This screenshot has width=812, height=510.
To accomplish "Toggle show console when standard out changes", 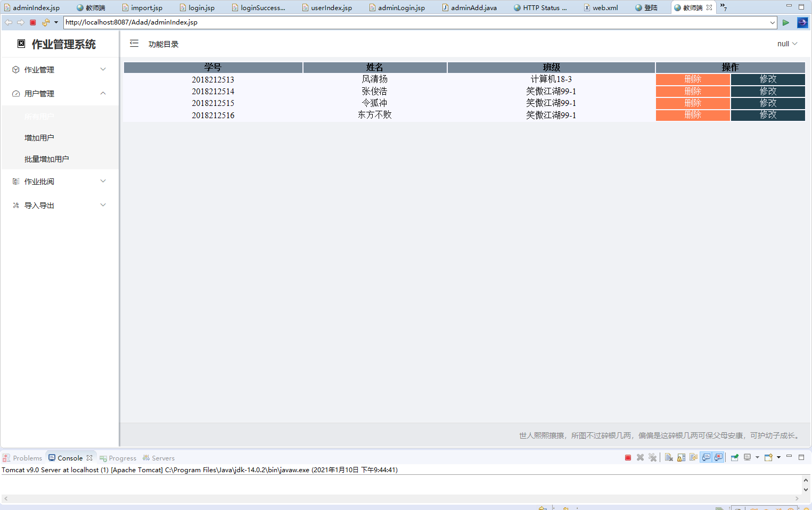I will [706, 457].
